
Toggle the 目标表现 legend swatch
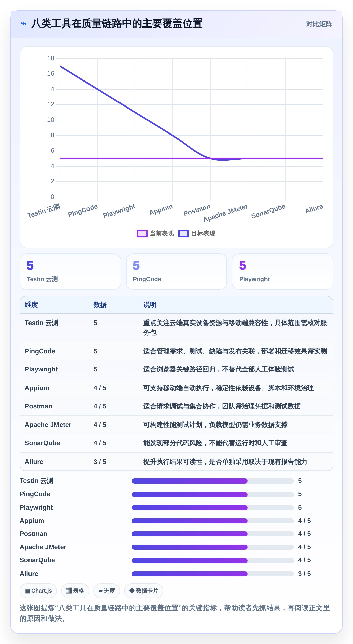point(183,234)
